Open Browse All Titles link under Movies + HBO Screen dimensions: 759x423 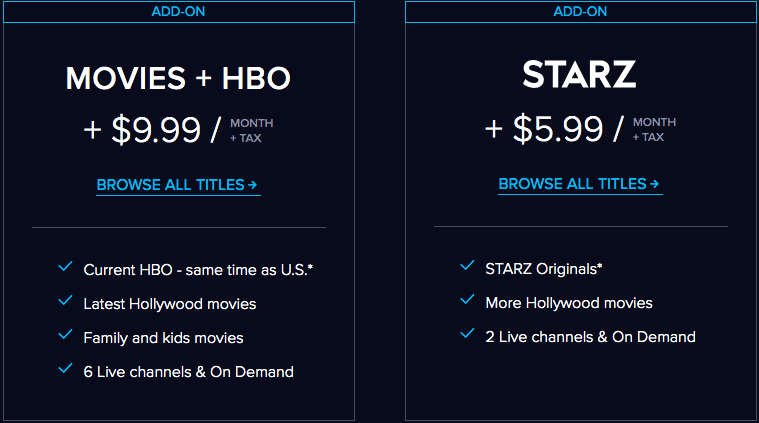tap(178, 185)
